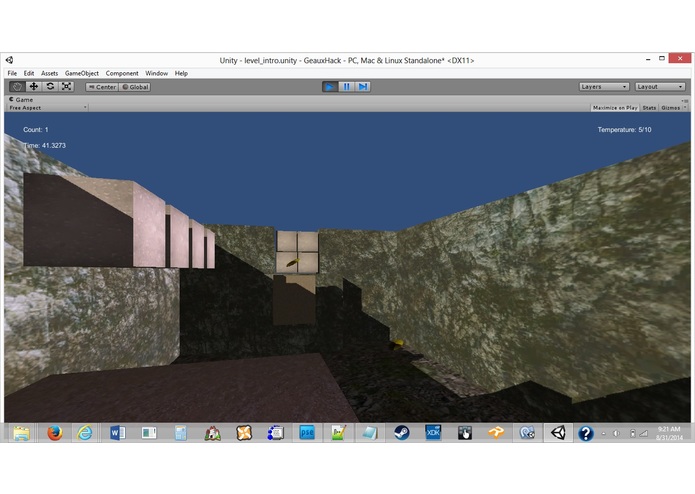Open the Free Aspect dropdown
The height and width of the screenshot is (494, 695).
[x=47, y=108]
